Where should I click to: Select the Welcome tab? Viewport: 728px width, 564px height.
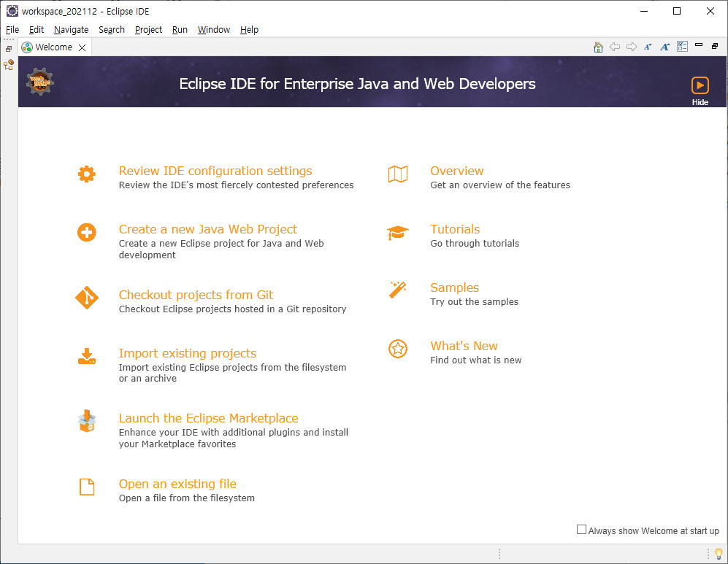53,47
